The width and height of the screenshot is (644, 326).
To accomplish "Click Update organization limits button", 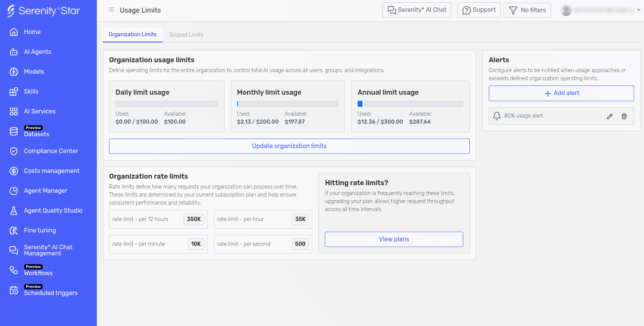I will 289,146.
